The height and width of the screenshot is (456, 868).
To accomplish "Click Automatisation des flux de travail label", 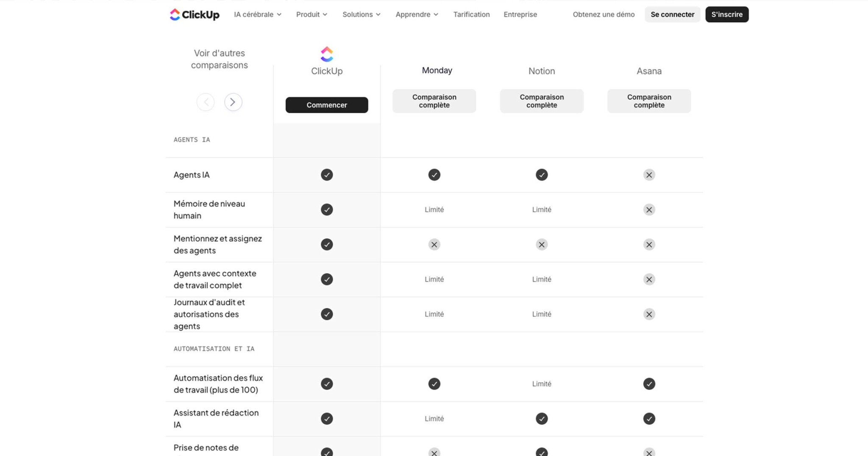I will (x=218, y=384).
